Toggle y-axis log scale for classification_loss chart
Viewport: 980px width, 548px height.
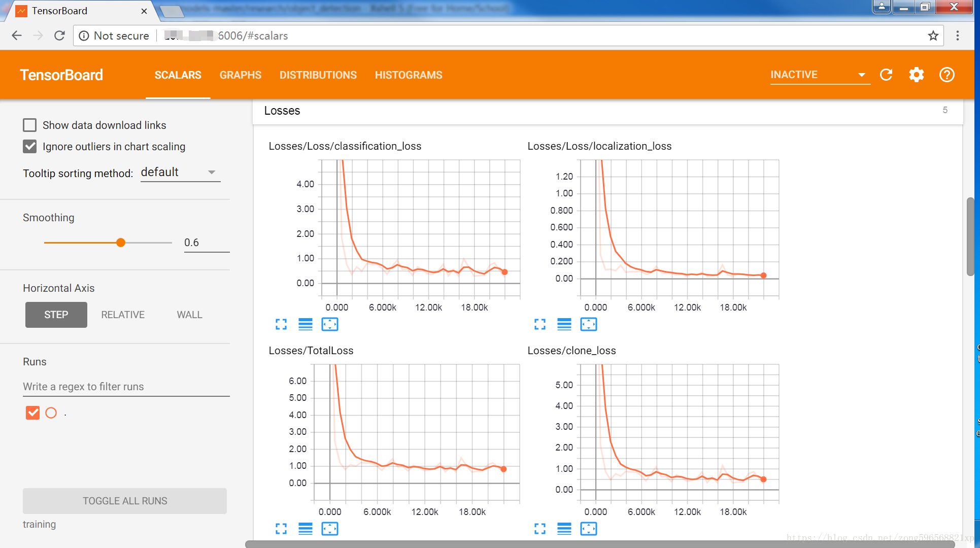306,324
